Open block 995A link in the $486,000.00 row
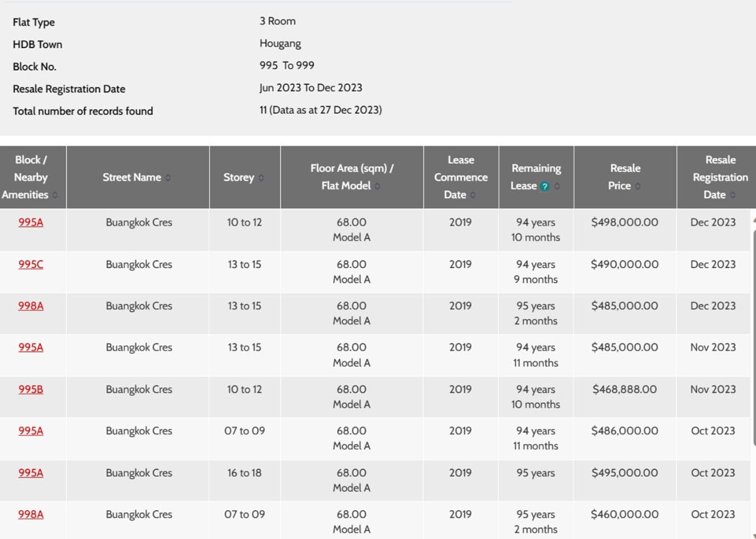Viewport: 756px width, 539px height. click(x=31, y=431)
